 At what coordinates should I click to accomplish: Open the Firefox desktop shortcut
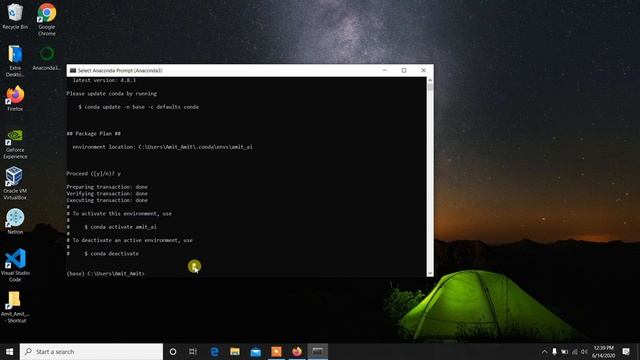(15, 98)
